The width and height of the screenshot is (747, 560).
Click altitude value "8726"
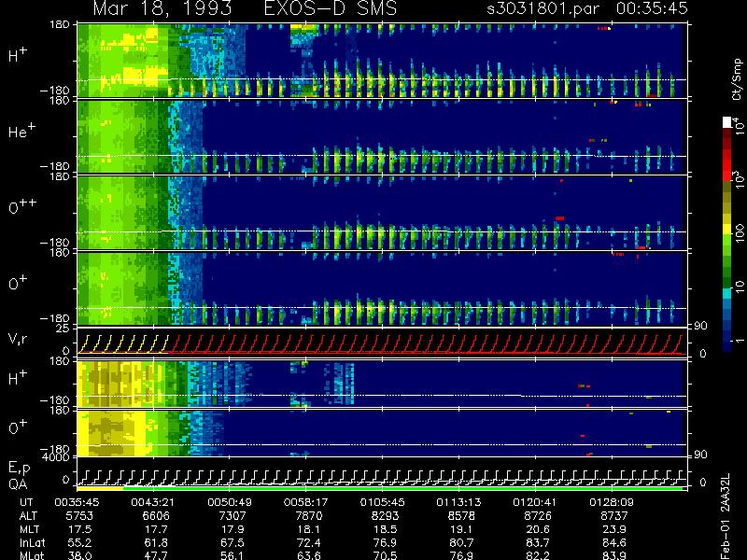pos(538,516)
